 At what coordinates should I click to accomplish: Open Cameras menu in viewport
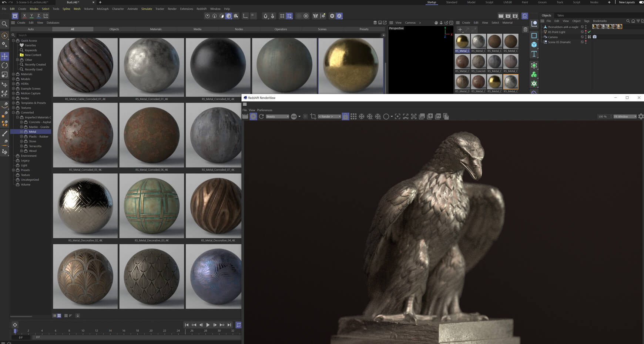410,23
